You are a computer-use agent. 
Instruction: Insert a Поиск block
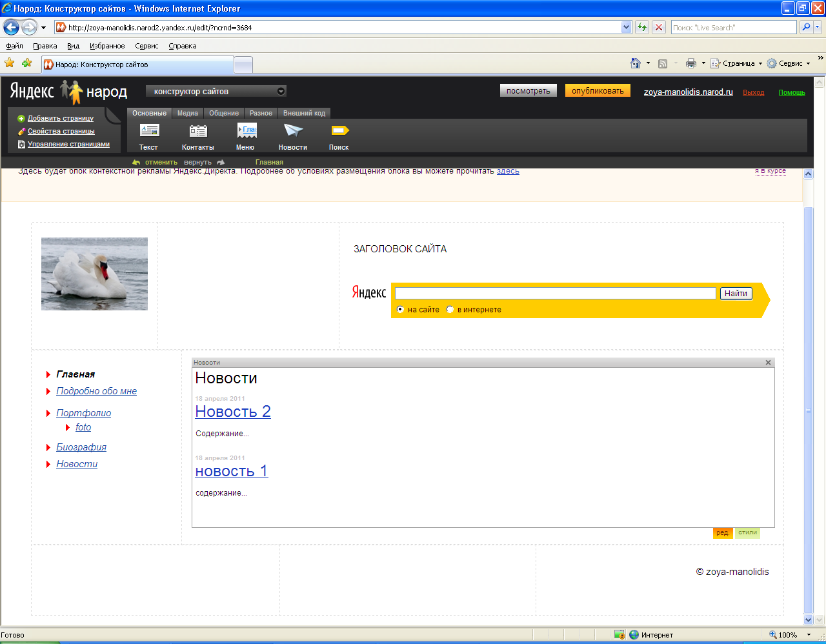[x=339, y=136]
